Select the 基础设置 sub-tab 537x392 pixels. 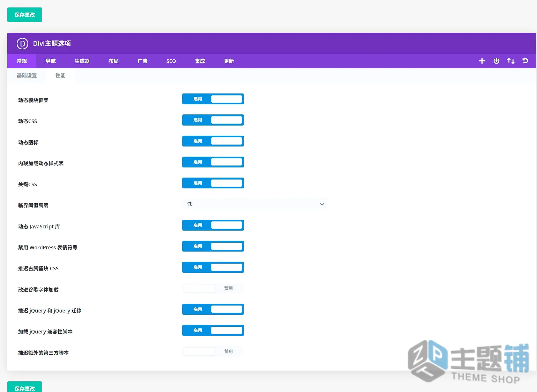click(27, 76)
